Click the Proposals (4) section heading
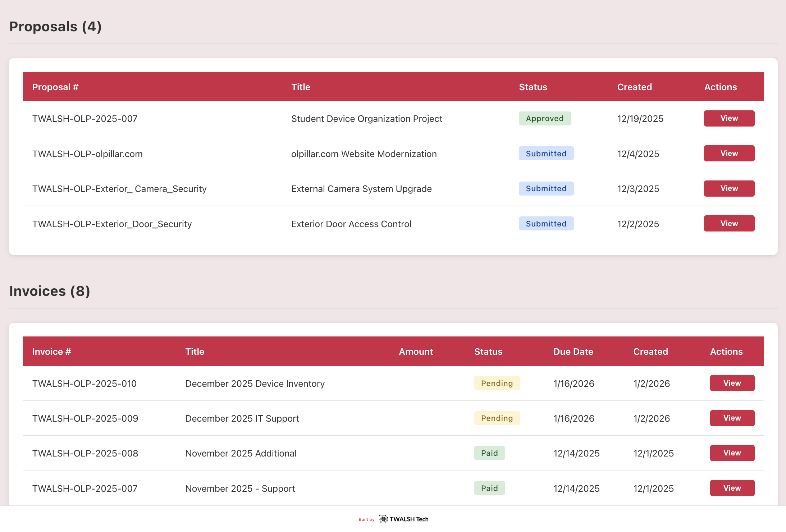This screenshot has height=532, width=786. pos(55,26)
